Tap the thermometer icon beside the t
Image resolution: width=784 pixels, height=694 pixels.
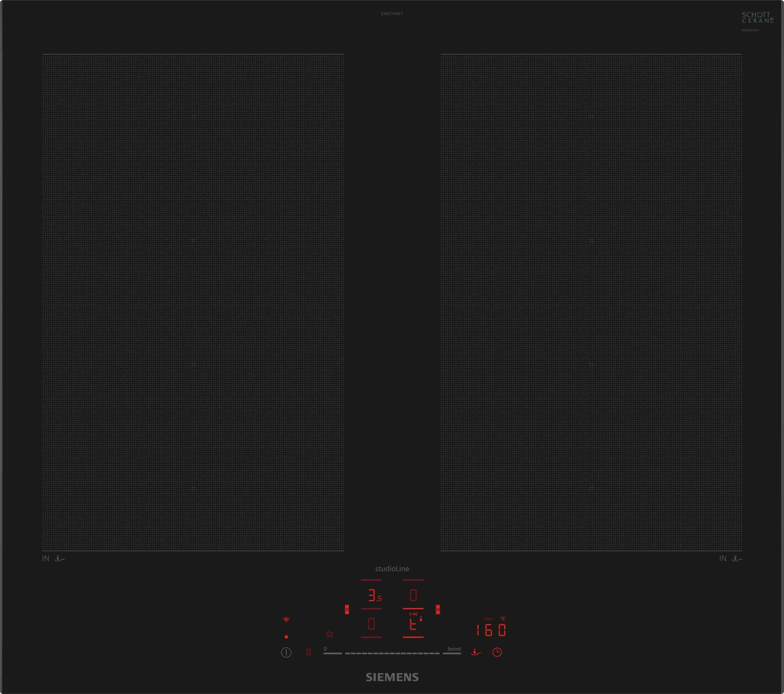click(421, 619)
